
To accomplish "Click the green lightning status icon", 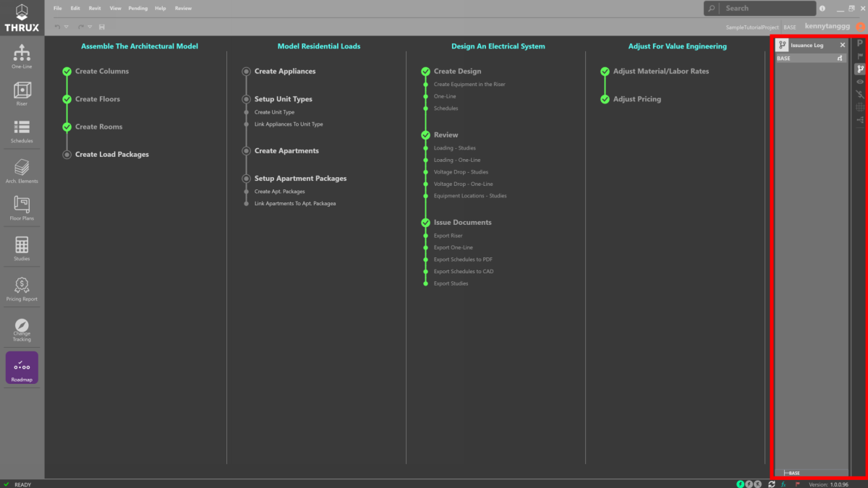I will (x=741, y=484).
